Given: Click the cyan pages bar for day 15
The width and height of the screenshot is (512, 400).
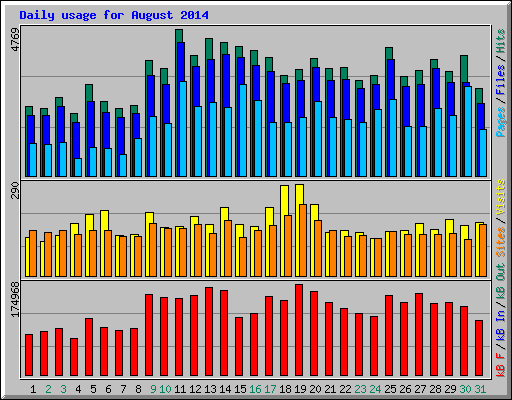Looking at the screenshot, I should pyautogui.click(x=243, y=130).
